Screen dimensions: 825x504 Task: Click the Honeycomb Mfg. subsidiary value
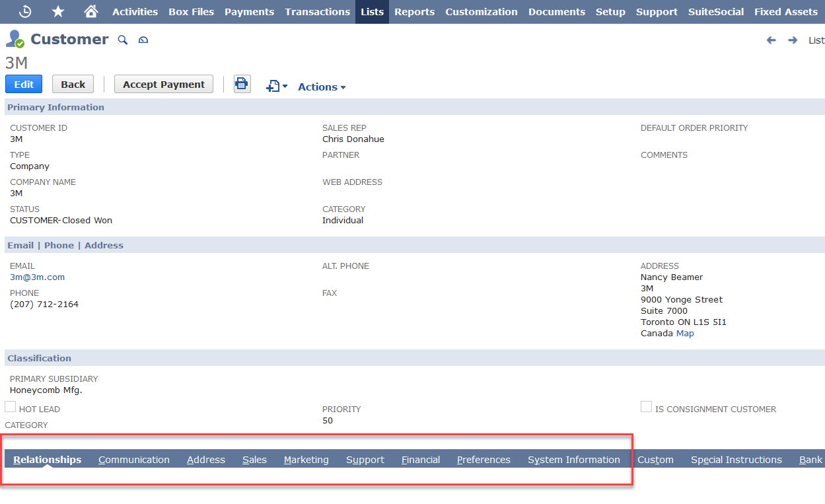point(46,390)
